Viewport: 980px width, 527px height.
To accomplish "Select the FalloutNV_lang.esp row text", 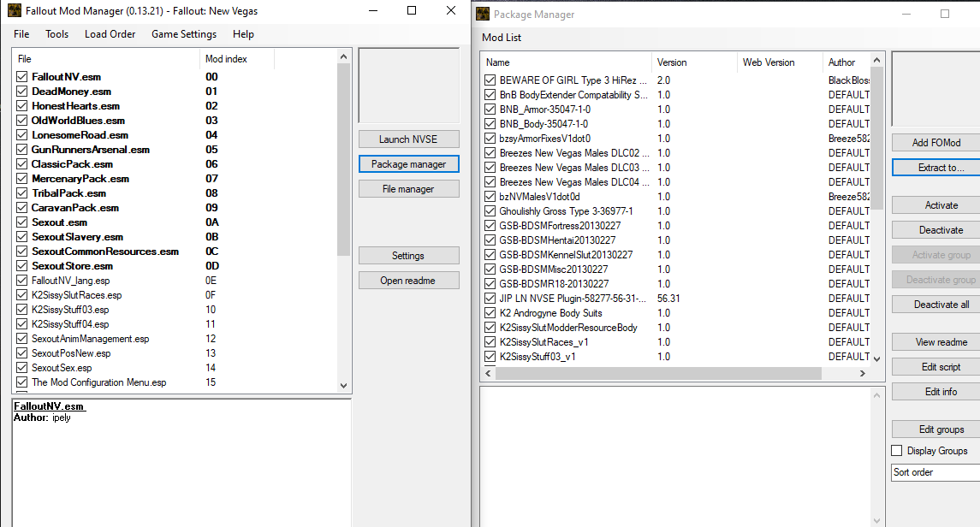I will coord(71,281).
